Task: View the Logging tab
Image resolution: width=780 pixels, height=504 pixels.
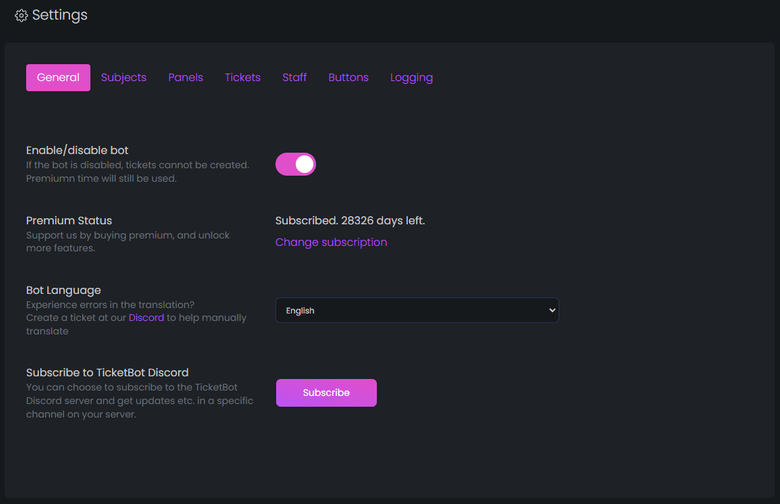Action: tap(412, 78)
